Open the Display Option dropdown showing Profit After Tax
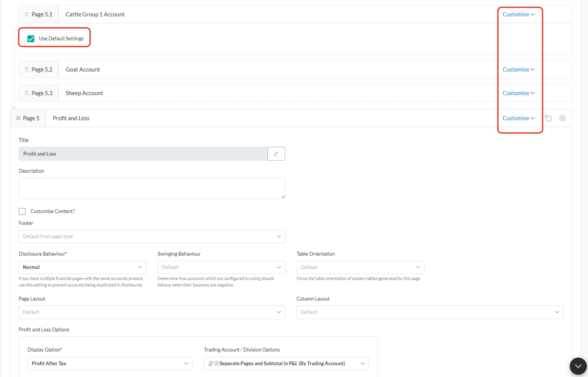588x377 pixels. 110,363
